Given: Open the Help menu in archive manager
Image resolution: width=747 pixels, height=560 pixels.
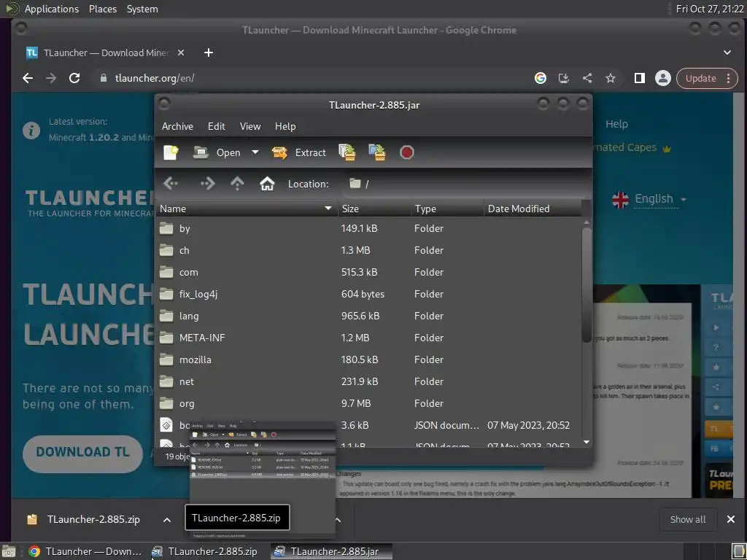Looking at the screenshot, I should [x=285, y=126].
